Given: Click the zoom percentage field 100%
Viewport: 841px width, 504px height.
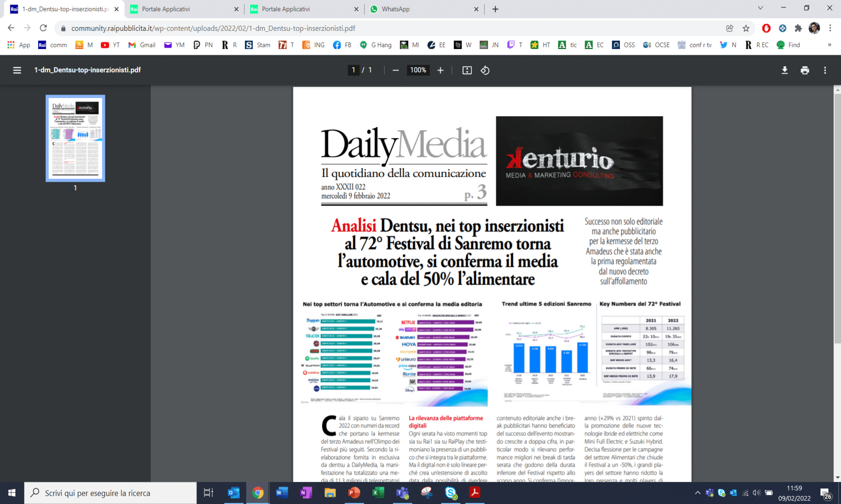Looking at the screenshot, I should [x=418, y=70].
